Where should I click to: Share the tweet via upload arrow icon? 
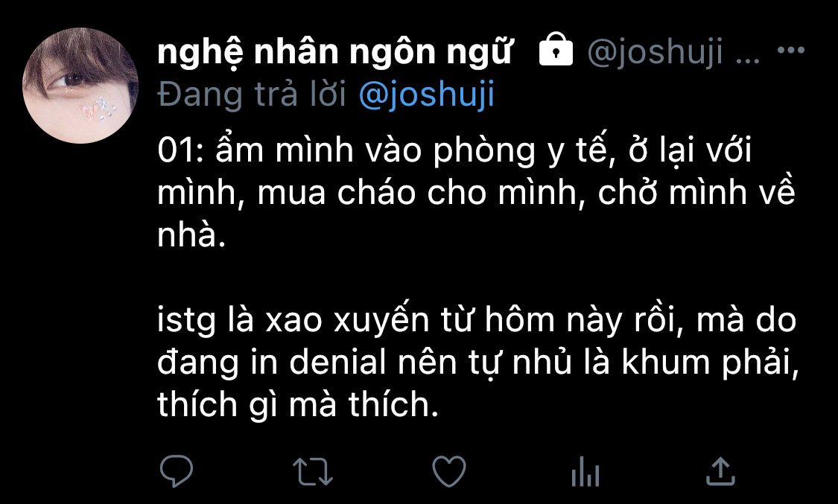tap(721, 471)
